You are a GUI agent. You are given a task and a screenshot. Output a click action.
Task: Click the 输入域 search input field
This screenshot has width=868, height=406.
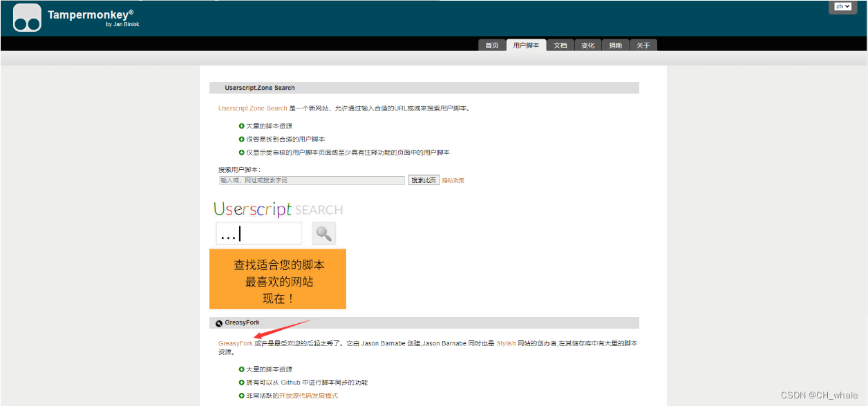click(312, 180)
